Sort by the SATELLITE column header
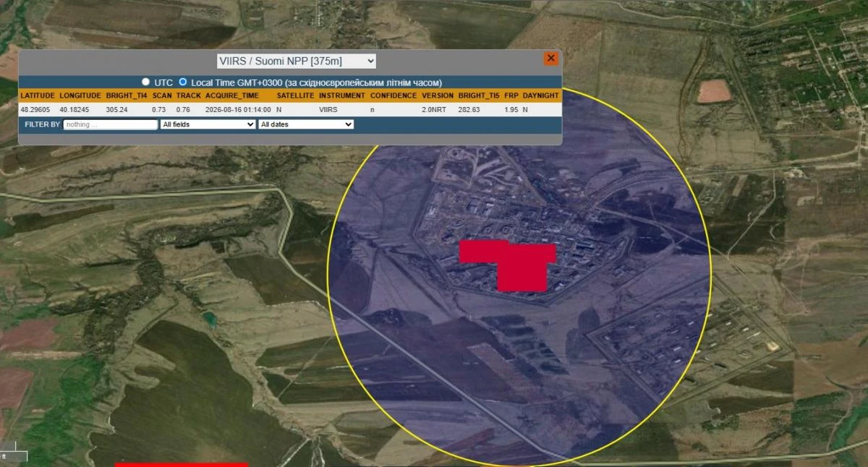This screenshot has height=467, width=868. [x=295, y=95]
